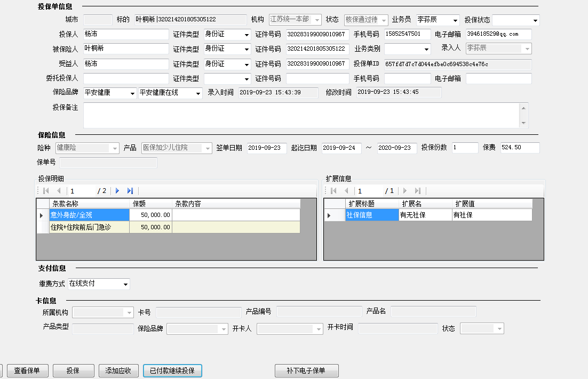
Task: Click previous-page icon in 扩展信息 navigator
Action: [346, 191]
